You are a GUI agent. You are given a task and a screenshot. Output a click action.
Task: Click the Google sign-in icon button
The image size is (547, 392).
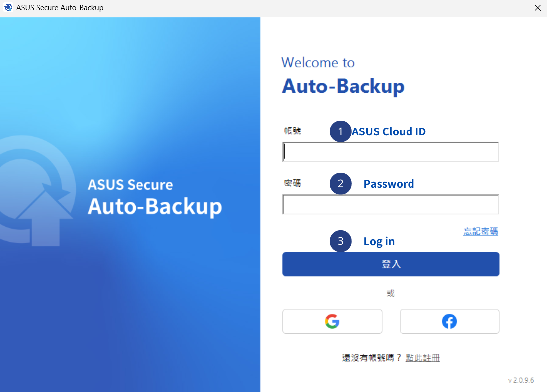click(x=332, y=321)
